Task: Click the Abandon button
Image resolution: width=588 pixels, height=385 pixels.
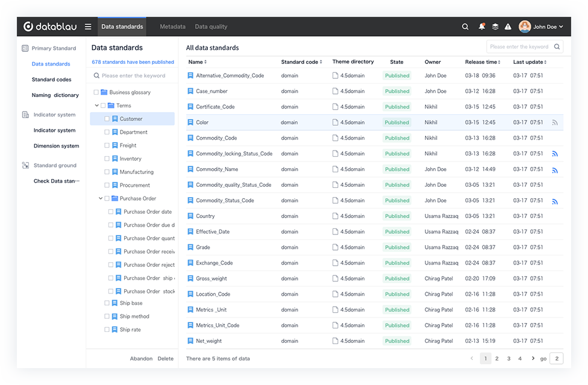Action: pyautogui.click(x=141, y=358)
